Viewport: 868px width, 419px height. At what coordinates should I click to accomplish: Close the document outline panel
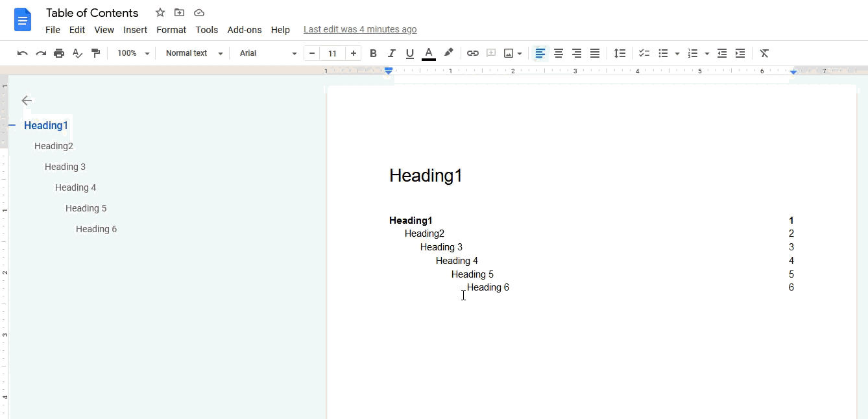coord(26,101)
